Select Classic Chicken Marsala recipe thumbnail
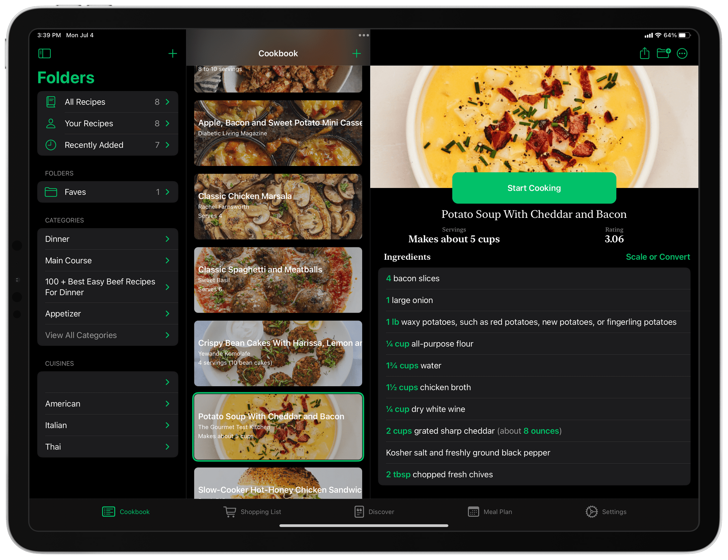The image size is (728, 560). pos(278,205)
